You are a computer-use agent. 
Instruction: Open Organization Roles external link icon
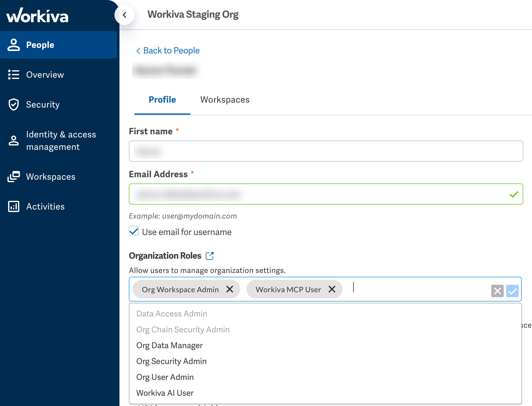coord(210,256)
